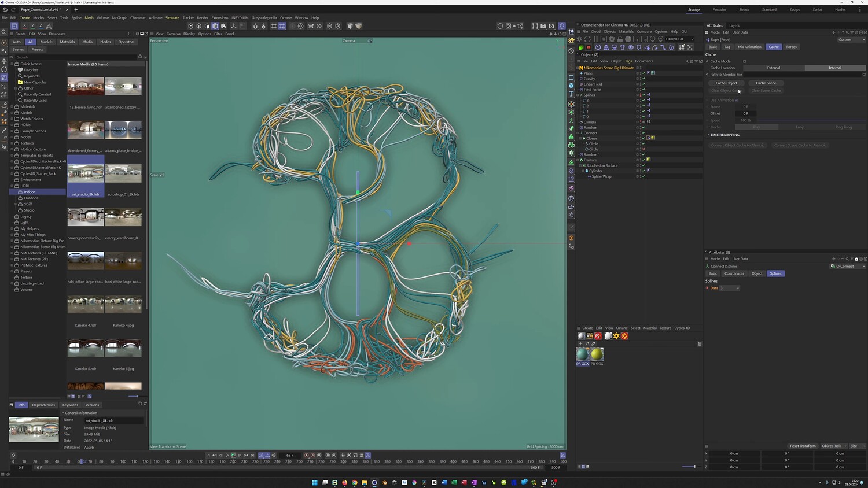Screen dimensions: 868x488
Task: Lock the Z axis in the toolbar
Action: (41, 26)
